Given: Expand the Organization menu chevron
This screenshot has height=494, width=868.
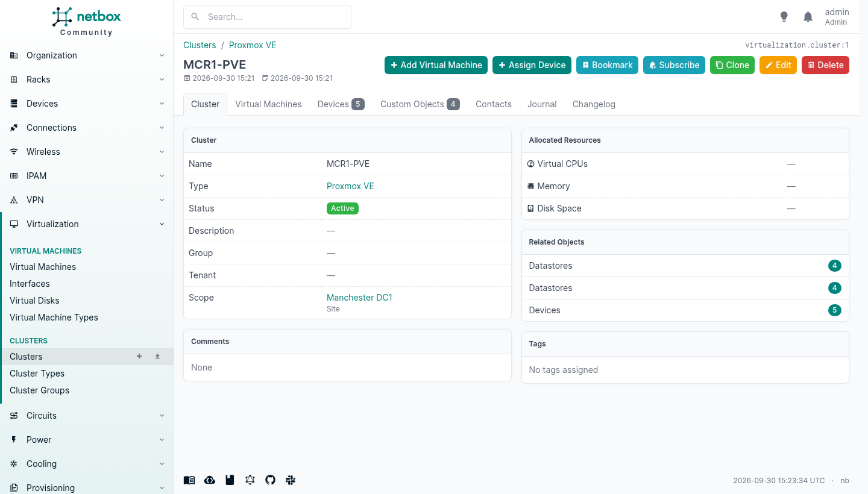Looking at the screenshot, I should pyautogui.click(x=162, y=55).
